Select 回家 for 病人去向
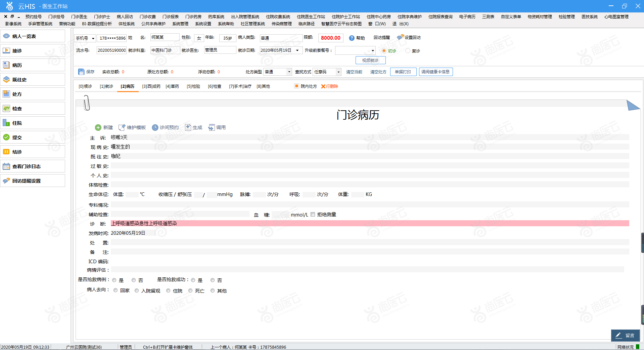Viewport: 644px width, 350px height. click(x=116, y=290)
